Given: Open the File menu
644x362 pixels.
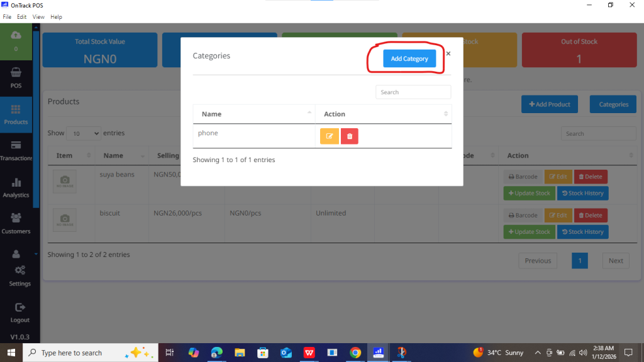Looking at the screenshot, I should click(x=7, y=16).
